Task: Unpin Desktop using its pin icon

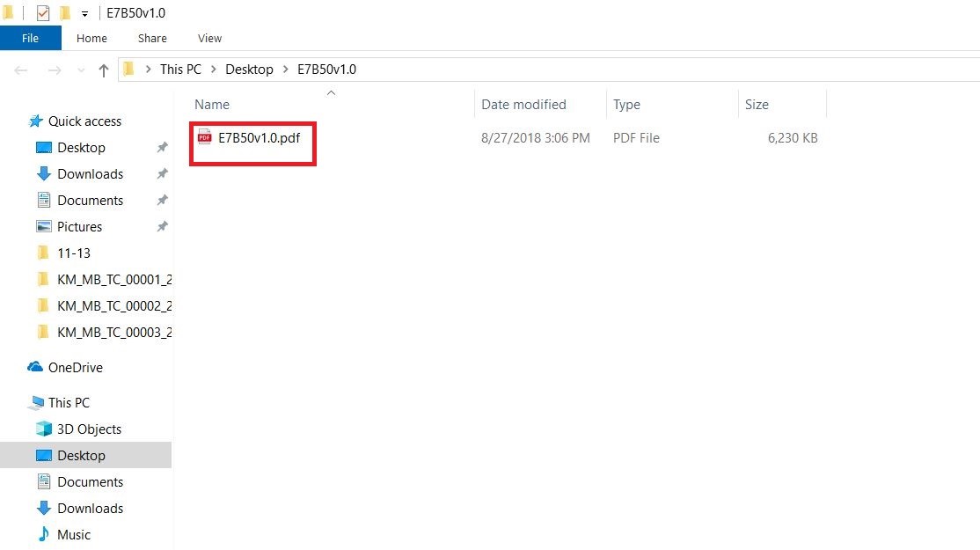Action: (x=162, y=148)
